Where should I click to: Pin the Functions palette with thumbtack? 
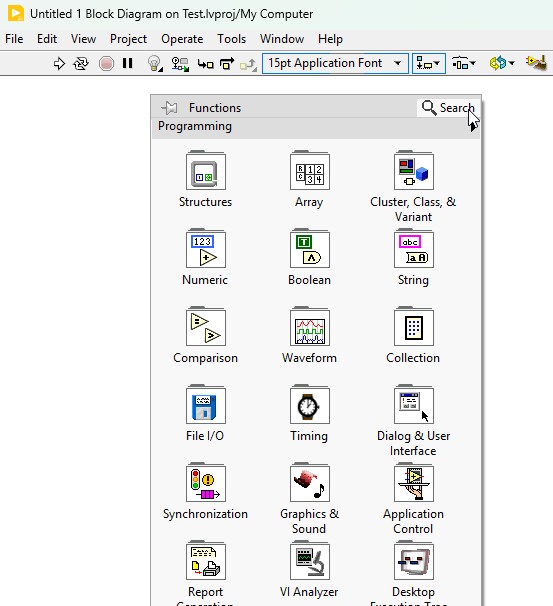point(169,108)
